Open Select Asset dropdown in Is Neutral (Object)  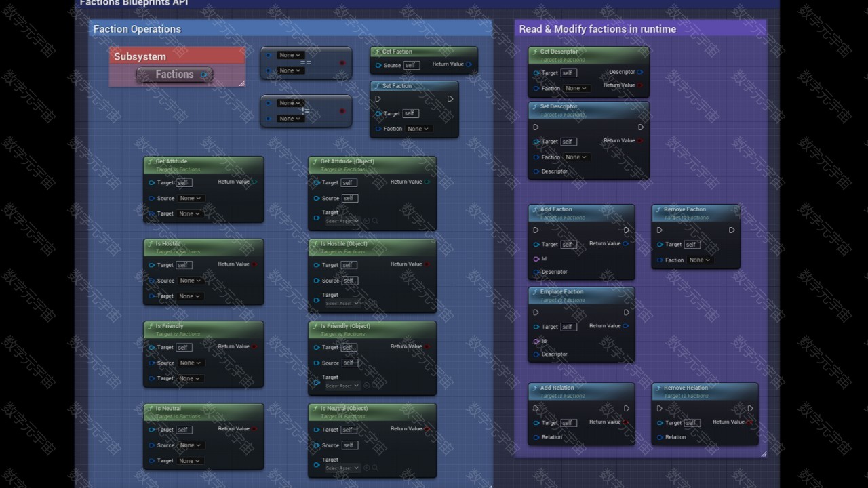(x=342, y=468)
